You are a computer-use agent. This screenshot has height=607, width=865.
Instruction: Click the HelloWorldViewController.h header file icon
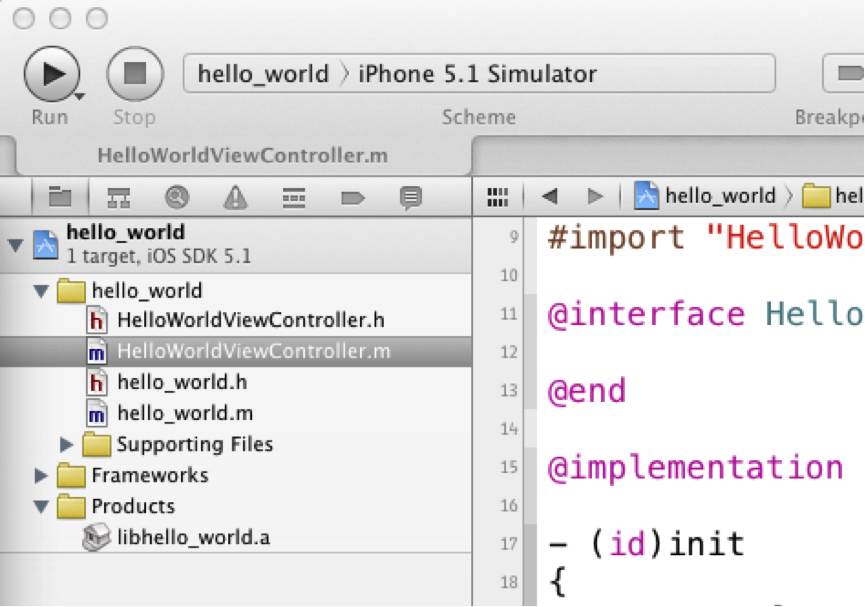coord(97,321)
